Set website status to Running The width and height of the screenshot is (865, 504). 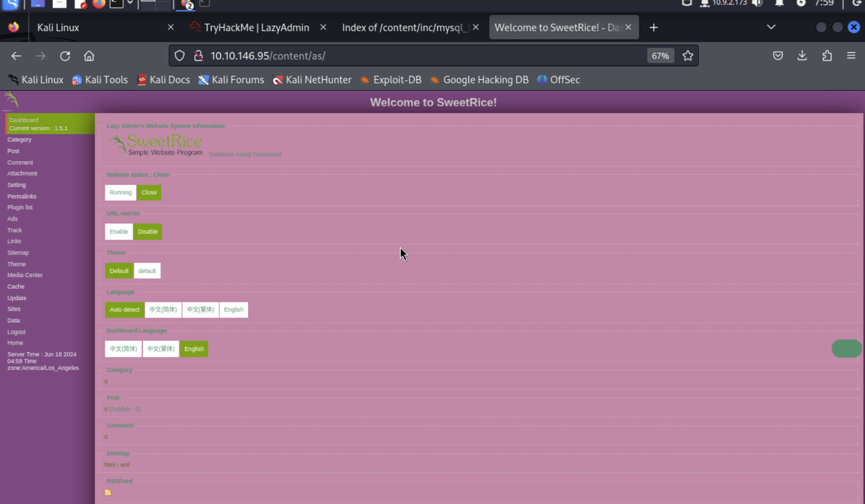pyautogui.click(x=120, y=193)
